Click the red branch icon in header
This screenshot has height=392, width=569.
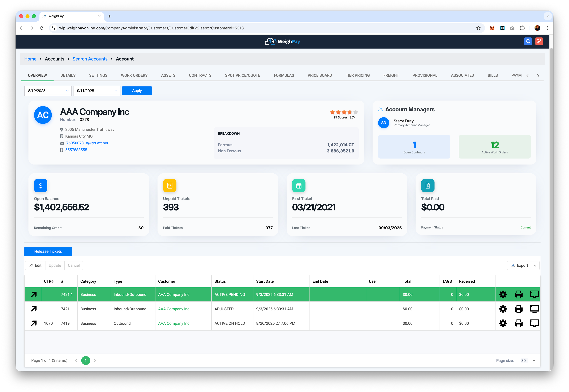tap(539, 41)
